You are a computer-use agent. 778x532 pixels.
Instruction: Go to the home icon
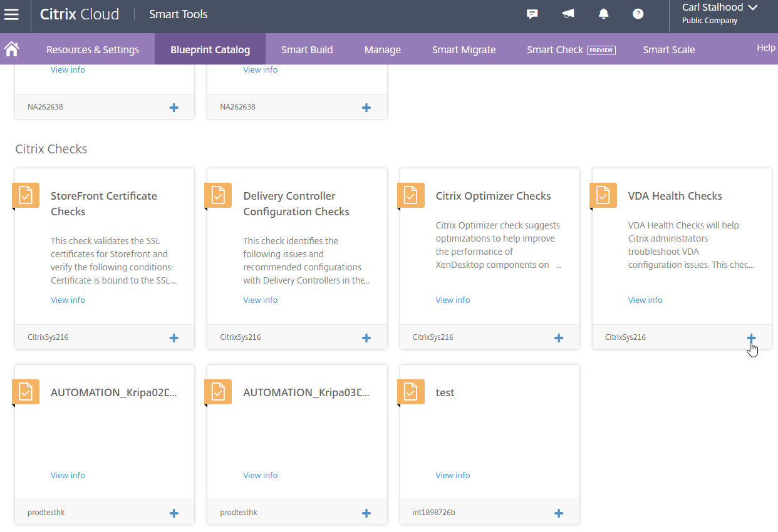[x=11, y=49]
